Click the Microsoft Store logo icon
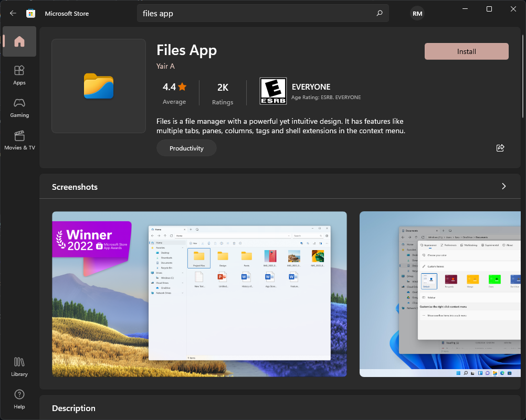 30,14
